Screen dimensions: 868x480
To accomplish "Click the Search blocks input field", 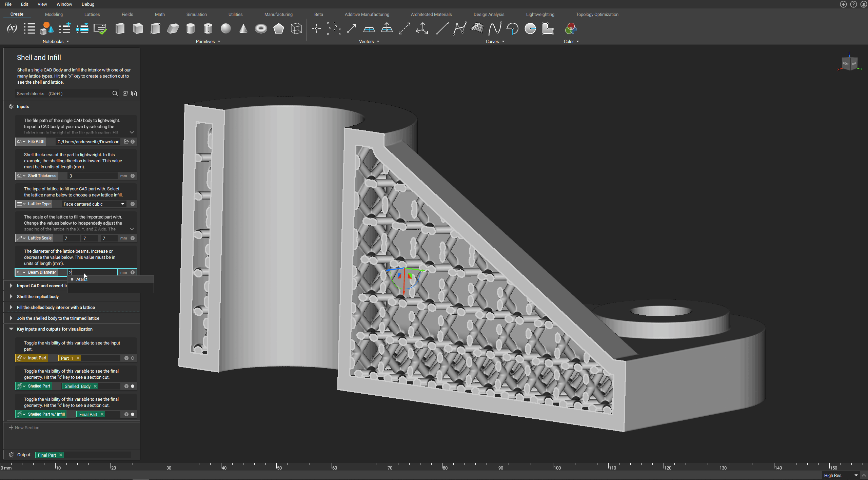I will click(61, 93).
